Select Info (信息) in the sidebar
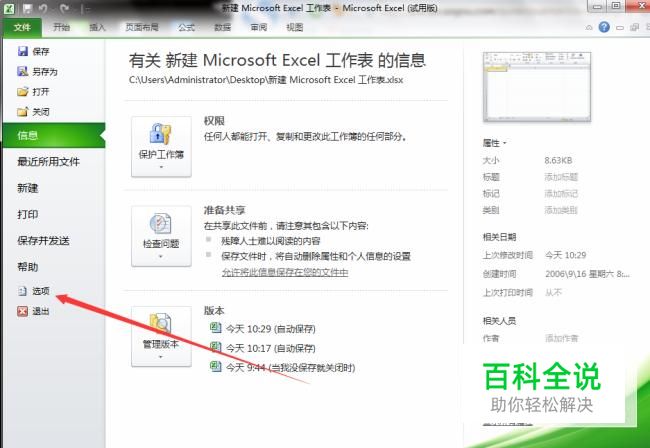Image resolution: width=650 pixels, height=448 pixels. click(x=54, y=136)
